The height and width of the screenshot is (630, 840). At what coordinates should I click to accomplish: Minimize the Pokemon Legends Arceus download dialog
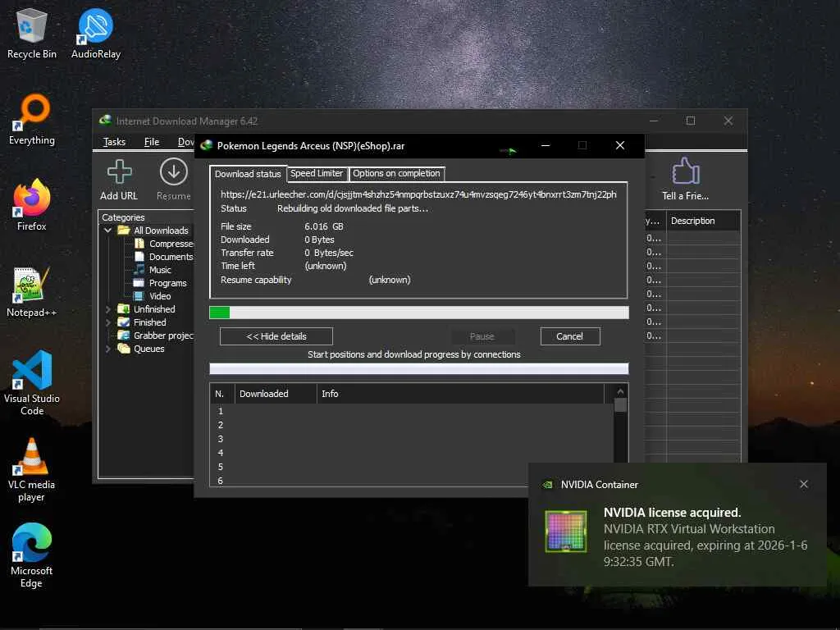point(546,146)
